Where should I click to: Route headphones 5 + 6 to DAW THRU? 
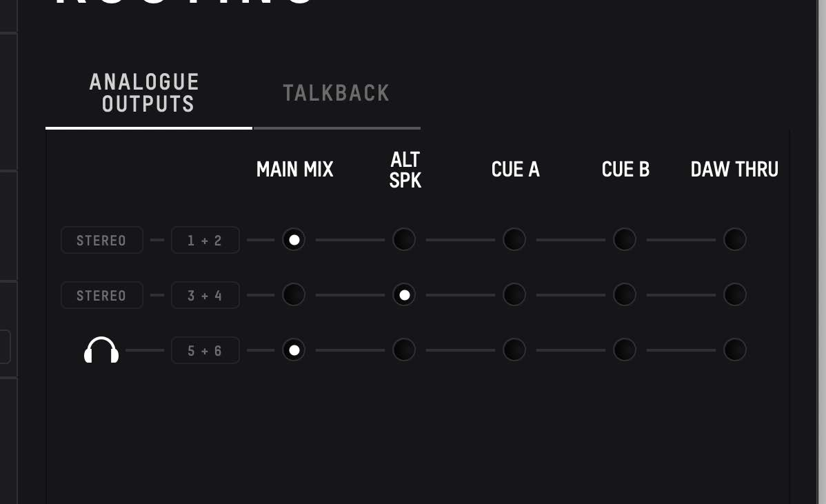point(735,350)
